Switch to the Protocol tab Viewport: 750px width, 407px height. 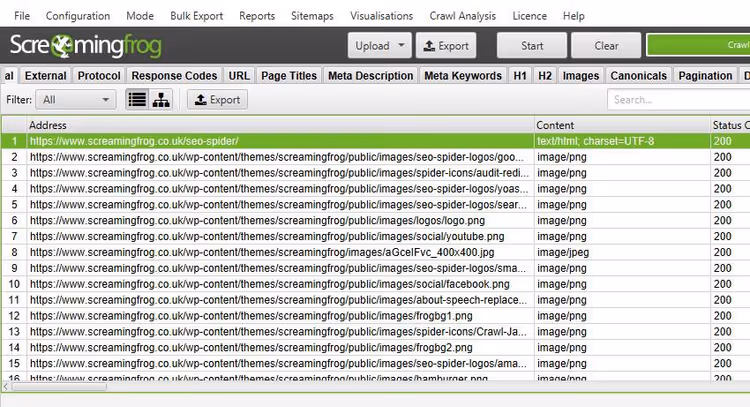(x=99, y=76)
